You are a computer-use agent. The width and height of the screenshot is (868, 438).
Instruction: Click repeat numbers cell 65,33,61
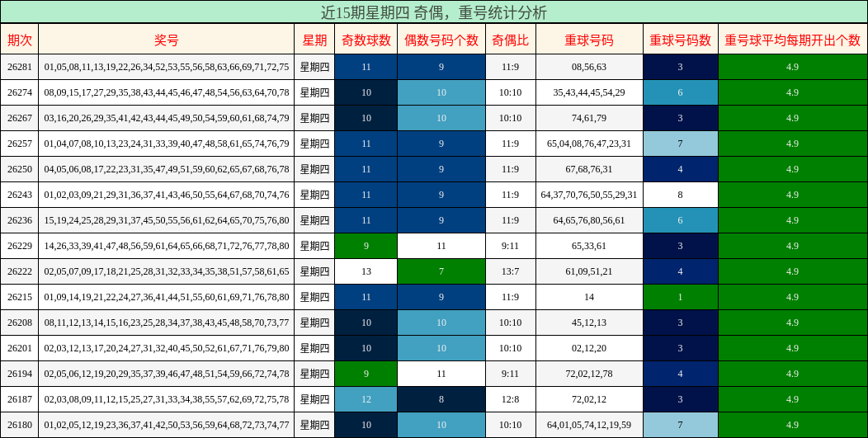click(x=589, y=246)
